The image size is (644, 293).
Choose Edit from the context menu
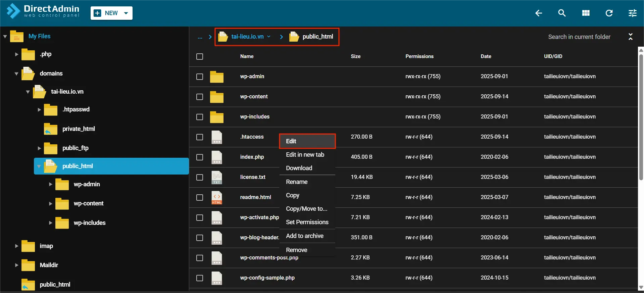click(x=307, y=141)
